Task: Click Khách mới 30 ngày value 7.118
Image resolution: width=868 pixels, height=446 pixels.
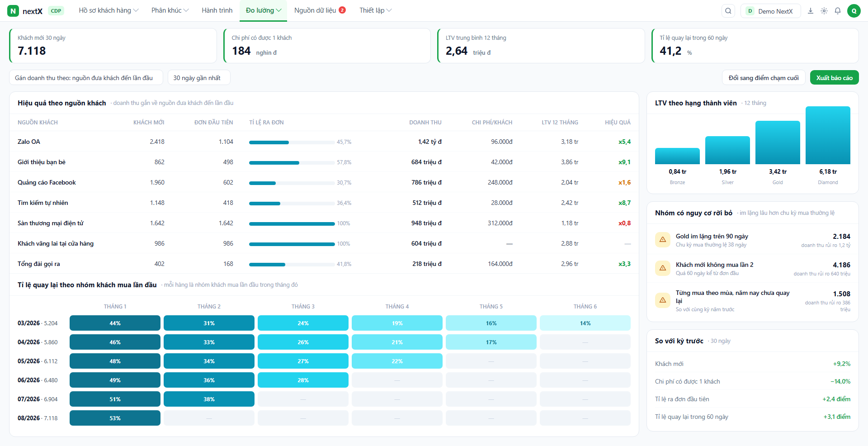Action: pyautogui.click(x=32, y=51)
